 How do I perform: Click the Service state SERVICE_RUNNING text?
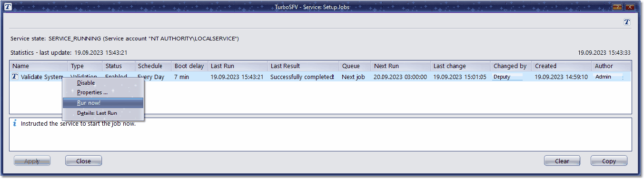pyautogui.click(x=125, y=38)
